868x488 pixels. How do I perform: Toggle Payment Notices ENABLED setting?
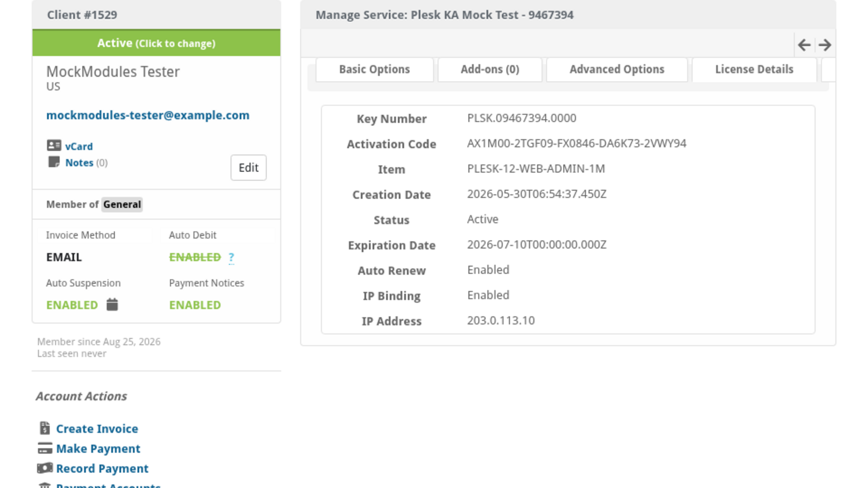[x=195, y=305]
